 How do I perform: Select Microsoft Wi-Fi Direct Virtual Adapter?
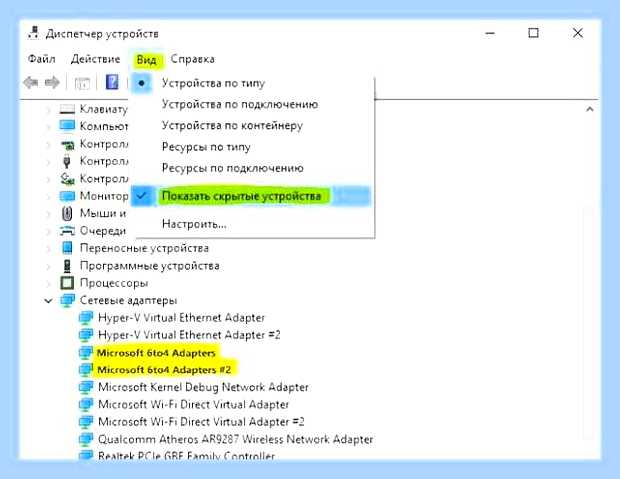193,405
